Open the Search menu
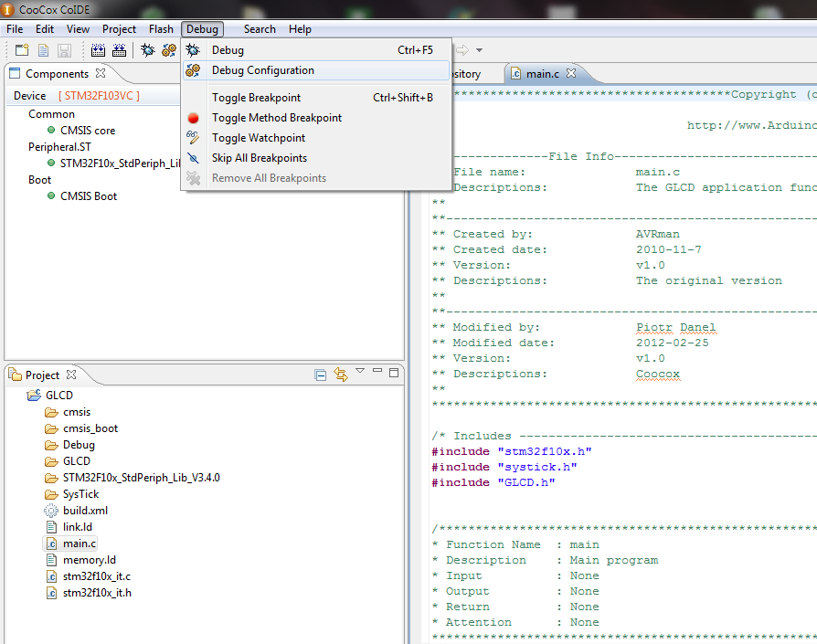 pos(260,29)
